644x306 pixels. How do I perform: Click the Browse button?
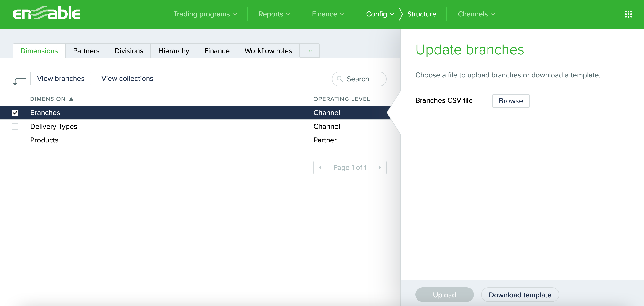coord(510,101)
